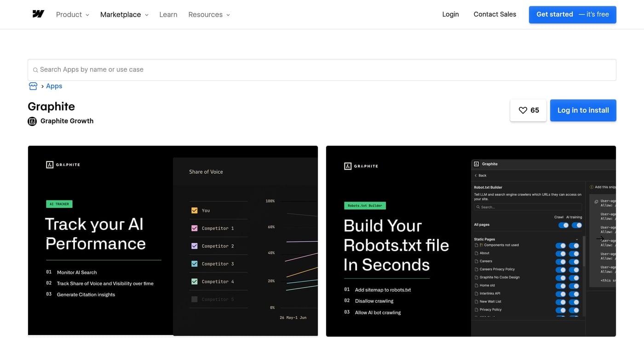Show the next screenshot with the arrow
This screenshot has width=644, height=338.
pos(600,239)
